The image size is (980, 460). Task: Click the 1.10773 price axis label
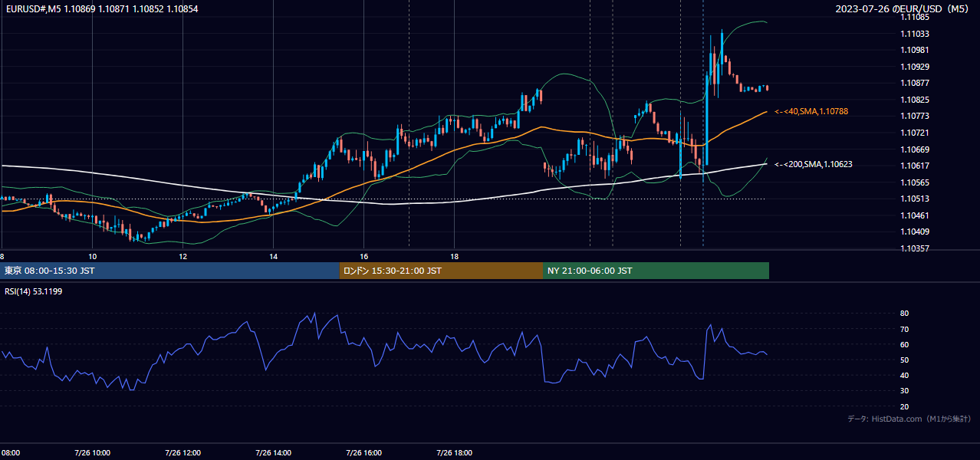[x=915, y=116]
